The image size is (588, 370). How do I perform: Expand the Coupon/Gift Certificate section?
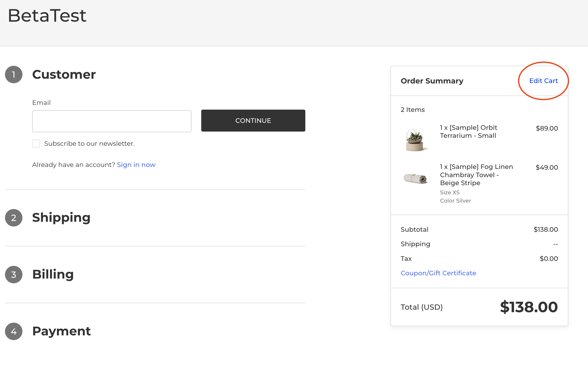(438, 273)
